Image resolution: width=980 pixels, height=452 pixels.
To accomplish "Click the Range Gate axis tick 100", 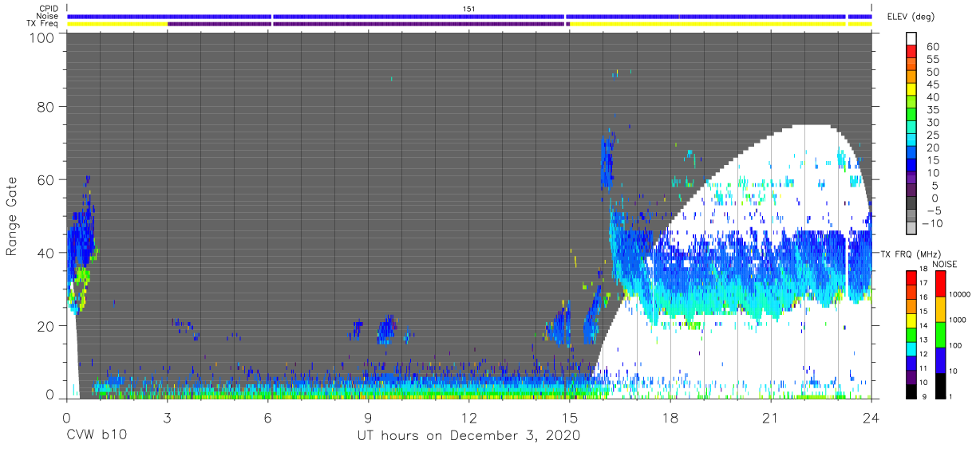I will 41,37.
